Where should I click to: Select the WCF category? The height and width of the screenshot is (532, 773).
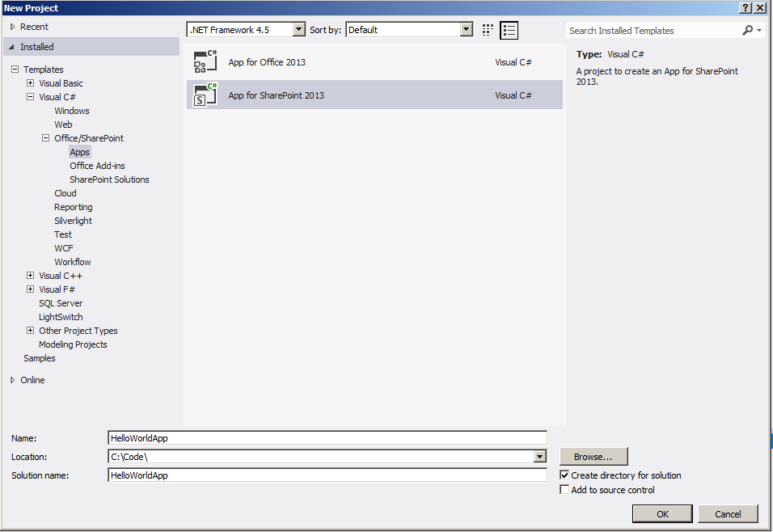64,248
